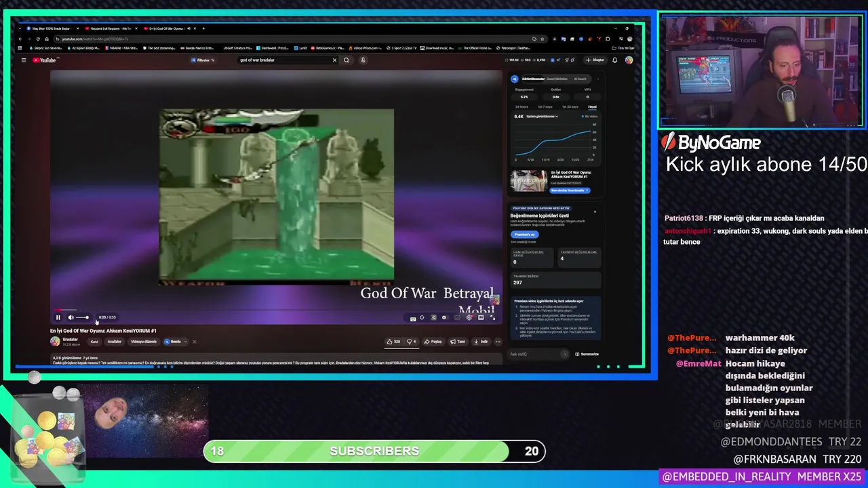
Task: Open the God of War thumbnail in vidIQ panel
Action: coord(529,181)
